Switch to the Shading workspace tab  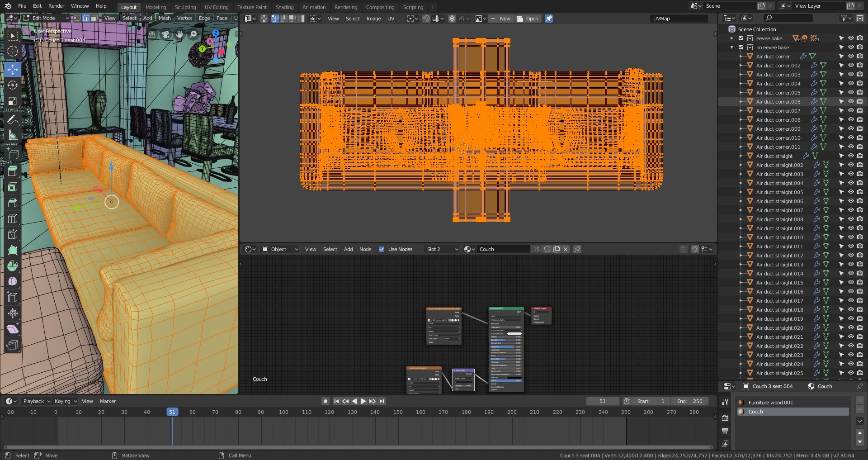pos(284,7)
